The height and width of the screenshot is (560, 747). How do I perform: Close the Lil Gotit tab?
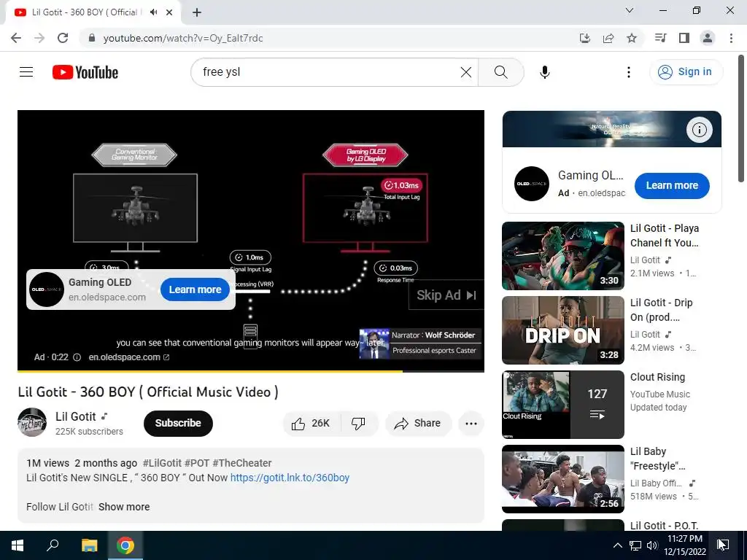(x=169, y=12)
